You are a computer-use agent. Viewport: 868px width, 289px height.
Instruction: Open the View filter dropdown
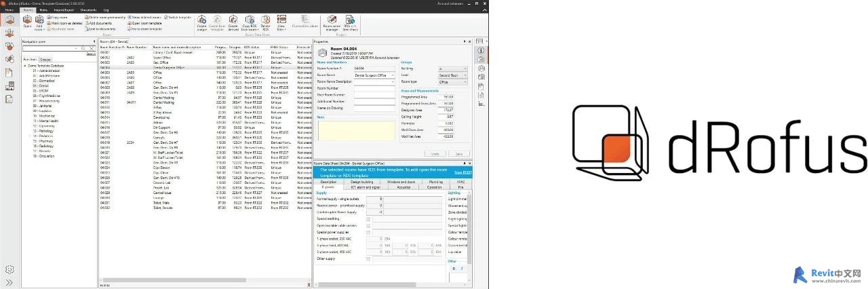click(281, 22)
